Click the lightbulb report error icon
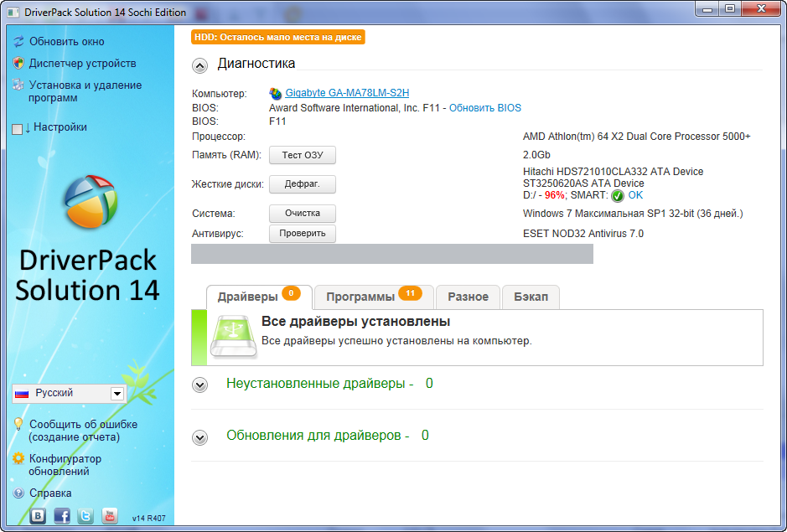This screenshot has height=532, width=787. click(x=18, y=425)
